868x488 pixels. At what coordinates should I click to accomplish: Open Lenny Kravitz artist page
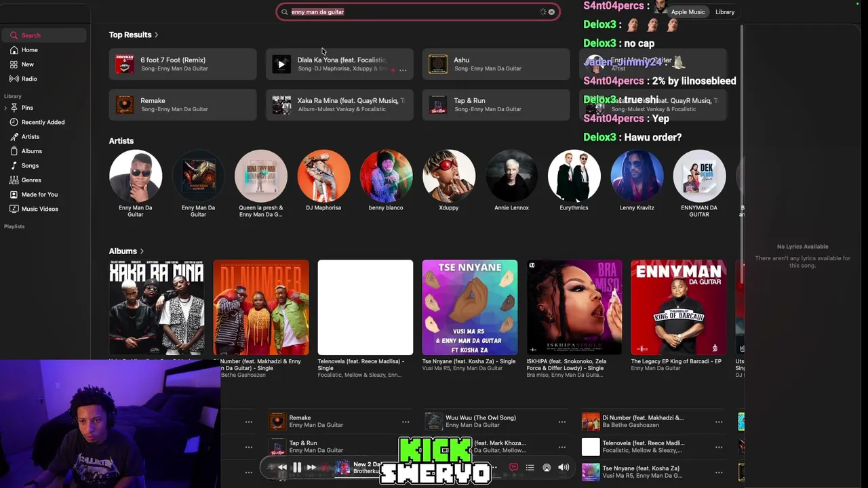(637, 176)
